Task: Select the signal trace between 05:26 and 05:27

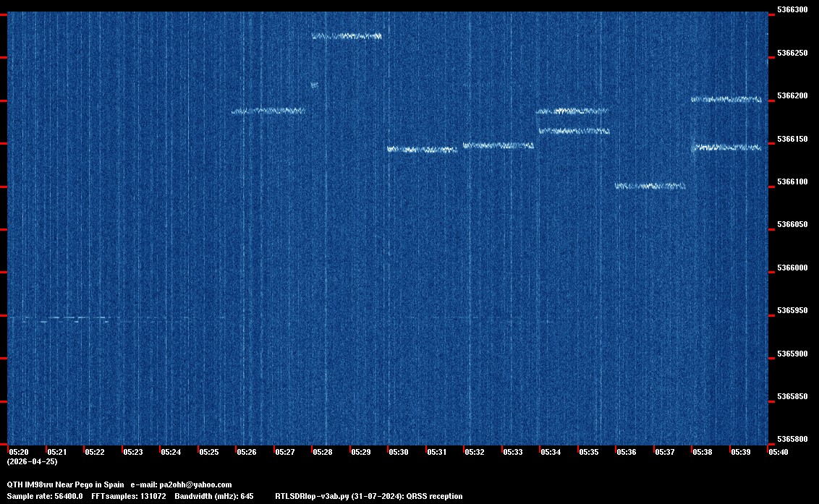Action: 268,111
